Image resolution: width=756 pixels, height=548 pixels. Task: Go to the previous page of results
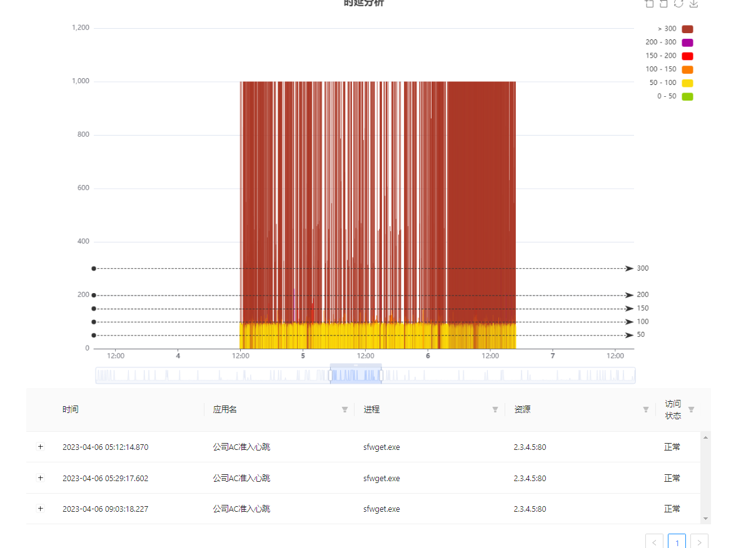(x=654, y=542)
